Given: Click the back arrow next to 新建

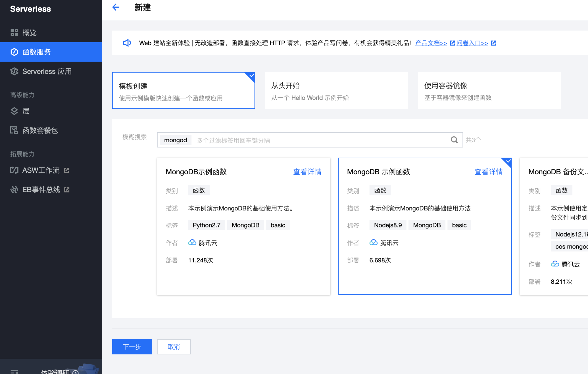Looking at the screenshot, I should [x=116, y=7].
